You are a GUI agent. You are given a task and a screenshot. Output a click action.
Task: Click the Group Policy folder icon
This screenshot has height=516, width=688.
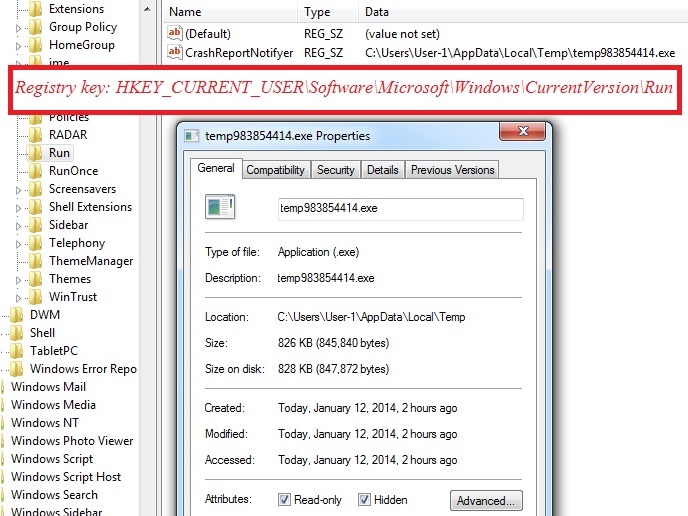tap(36, 27)
